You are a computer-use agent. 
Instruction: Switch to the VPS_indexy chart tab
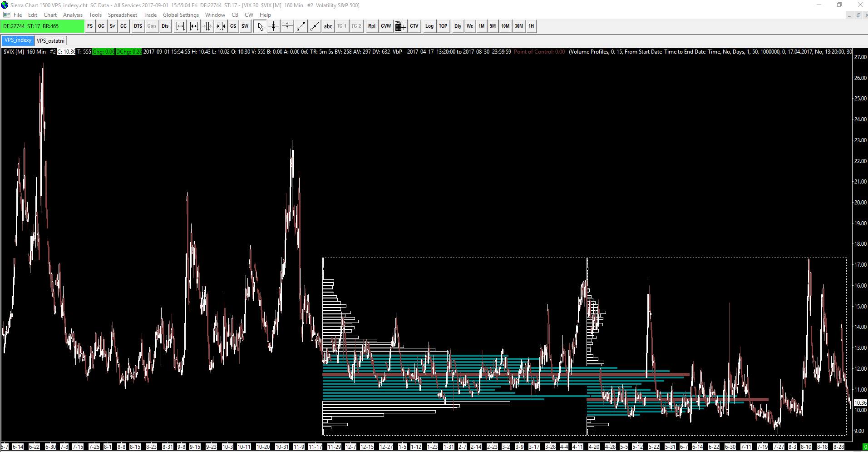[18, 40]
